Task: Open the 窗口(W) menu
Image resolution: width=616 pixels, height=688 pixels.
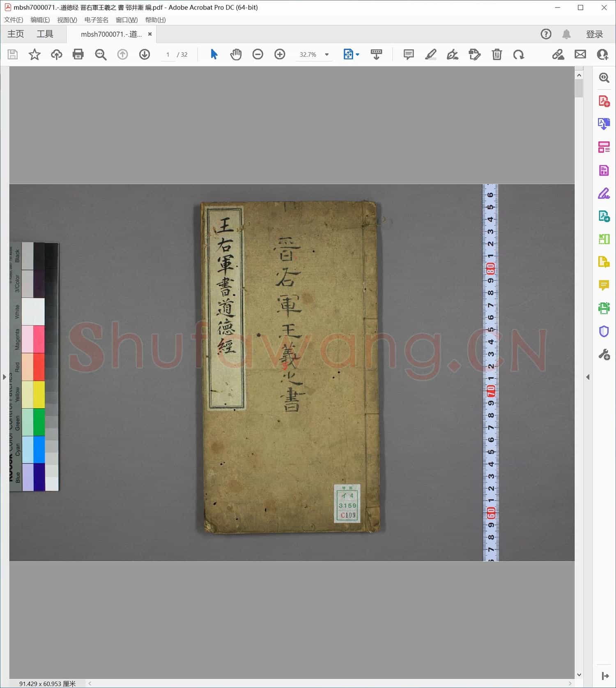Action: pyautogui.click(x=127, y=20)
